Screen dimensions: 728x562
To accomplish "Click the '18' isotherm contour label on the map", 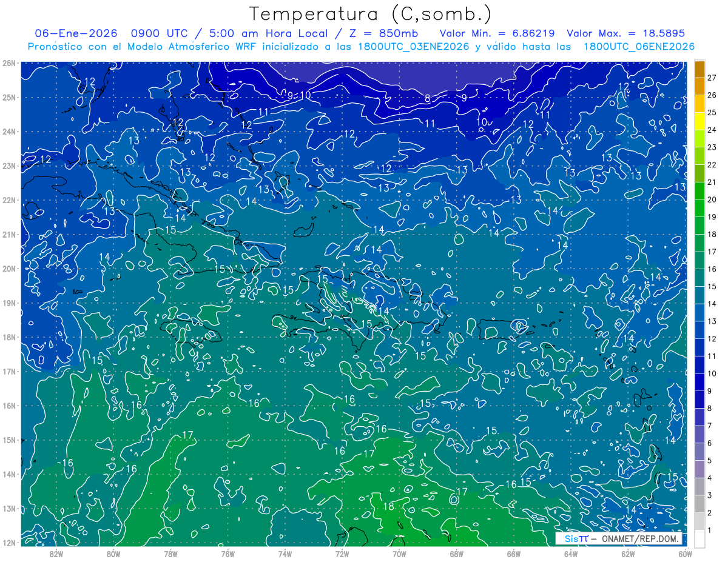I will 389,506.
